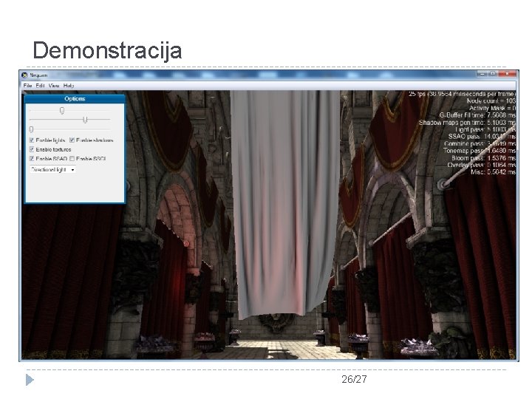The height and width of the screenshot is (399, 532).
Task: Open the Directional light dropdown
Action: click(53, 170)
